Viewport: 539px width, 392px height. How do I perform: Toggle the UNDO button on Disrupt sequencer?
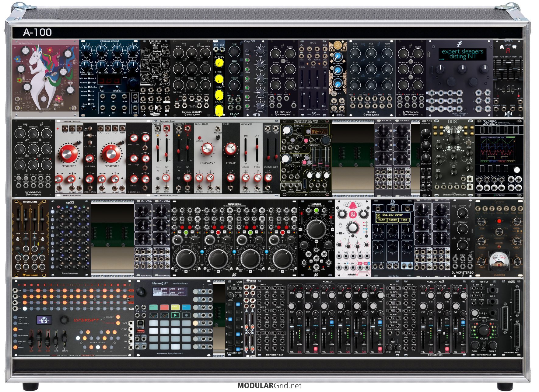click(15, 329)
